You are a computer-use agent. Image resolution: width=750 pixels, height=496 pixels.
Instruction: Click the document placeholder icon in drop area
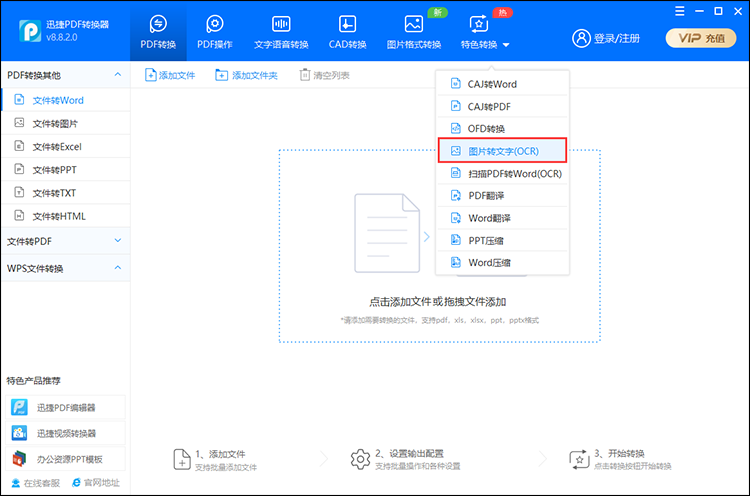point(387,233)
